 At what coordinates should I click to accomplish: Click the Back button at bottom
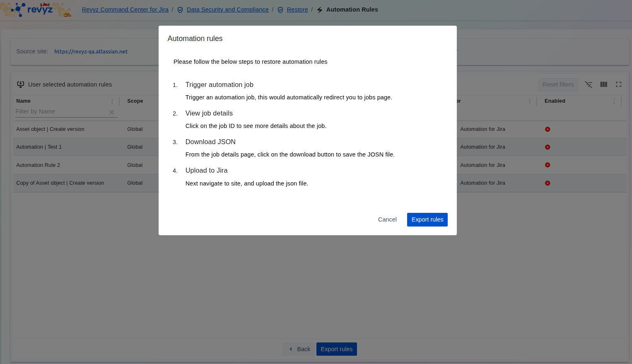pyautogui.click(x=299, y=349)
